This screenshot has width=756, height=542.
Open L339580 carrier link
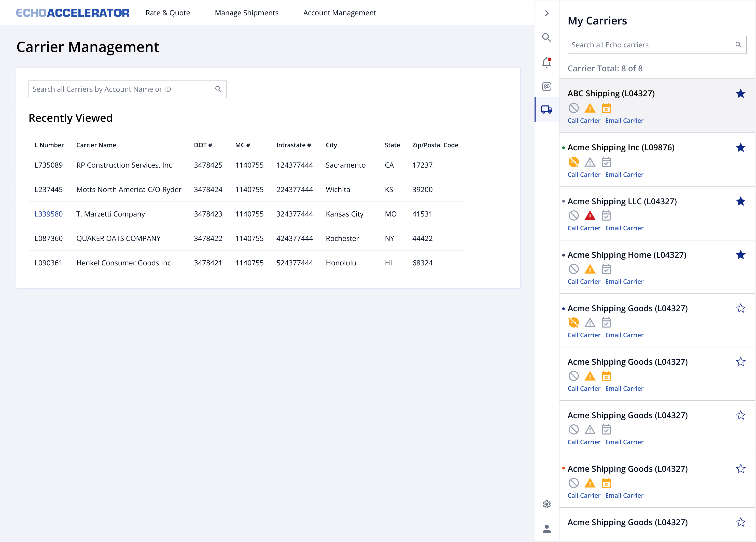[49, 214]
